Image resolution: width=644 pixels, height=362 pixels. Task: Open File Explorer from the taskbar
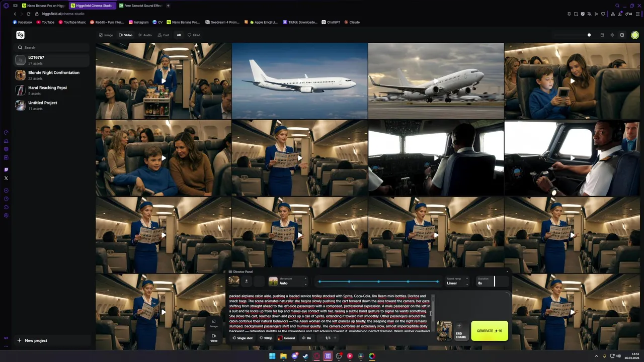pyautogui.click(x=283, y=356)
